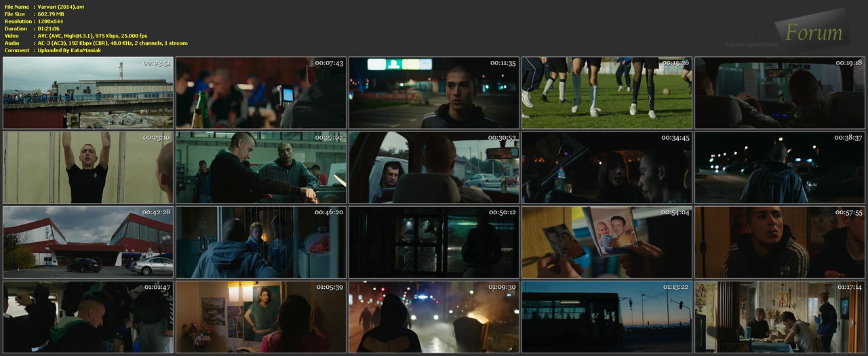Select the photographs frame at 00:54:04
868x356 pixels.
607,242
